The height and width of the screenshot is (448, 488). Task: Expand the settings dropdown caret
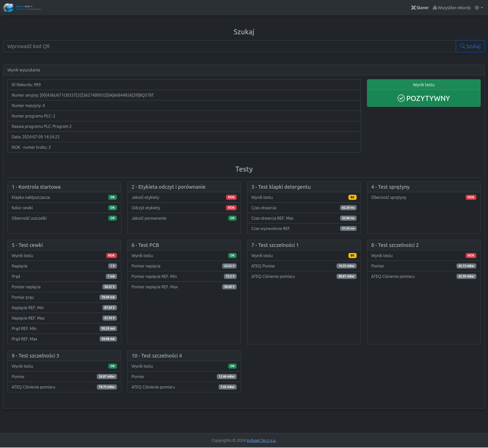tap(482, 8)
